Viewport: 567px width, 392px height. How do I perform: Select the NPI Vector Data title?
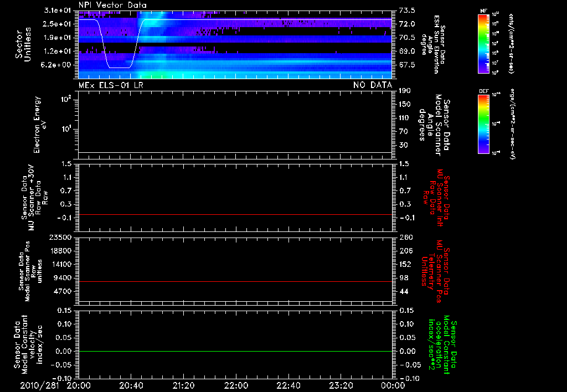[x=112, y=5]
